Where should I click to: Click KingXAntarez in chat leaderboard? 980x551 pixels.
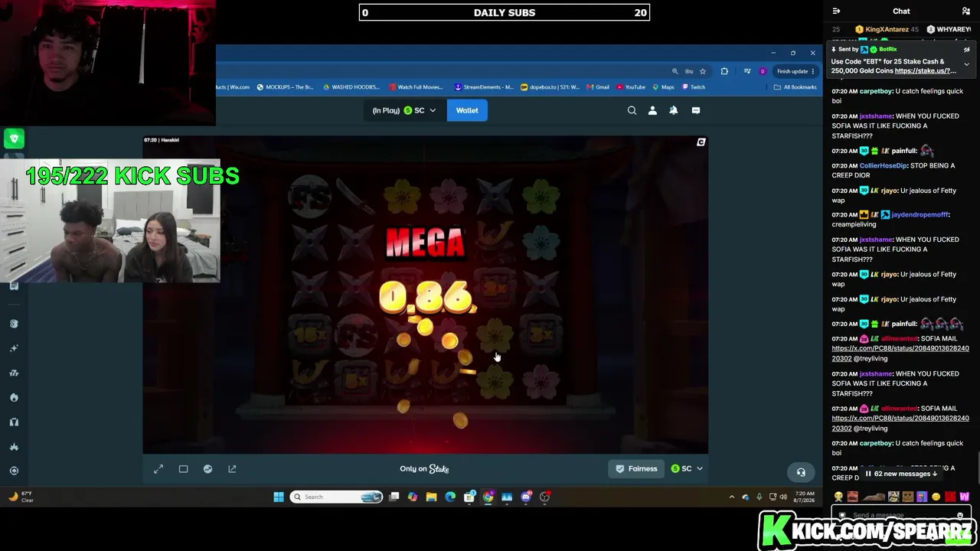tap(887, 29)
